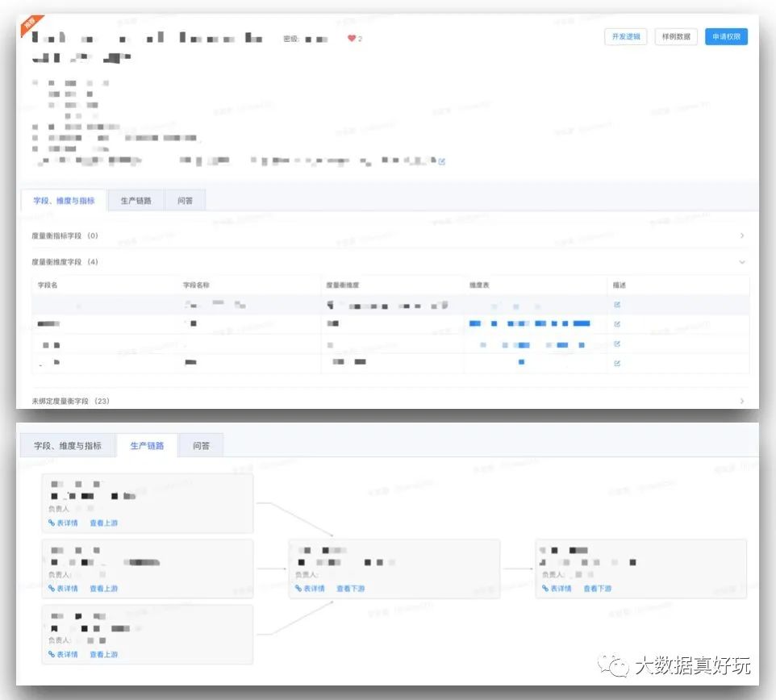This screenshot has height=700, width=776.
Task: Select the top upstream table card
Action: (x=148, y=503)
